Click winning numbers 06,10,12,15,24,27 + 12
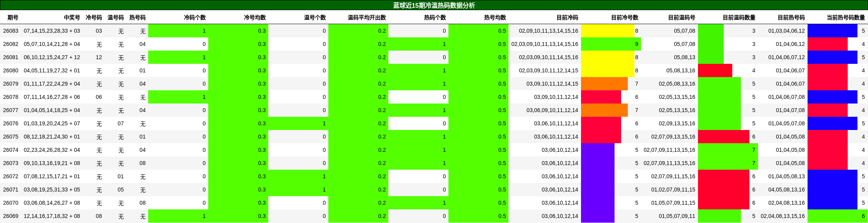 click(x=52, y=57)
